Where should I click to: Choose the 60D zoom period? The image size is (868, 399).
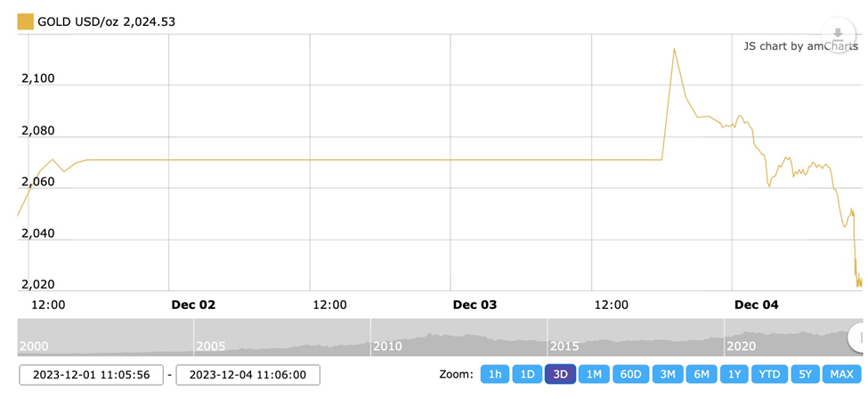[x=630, y=374]
